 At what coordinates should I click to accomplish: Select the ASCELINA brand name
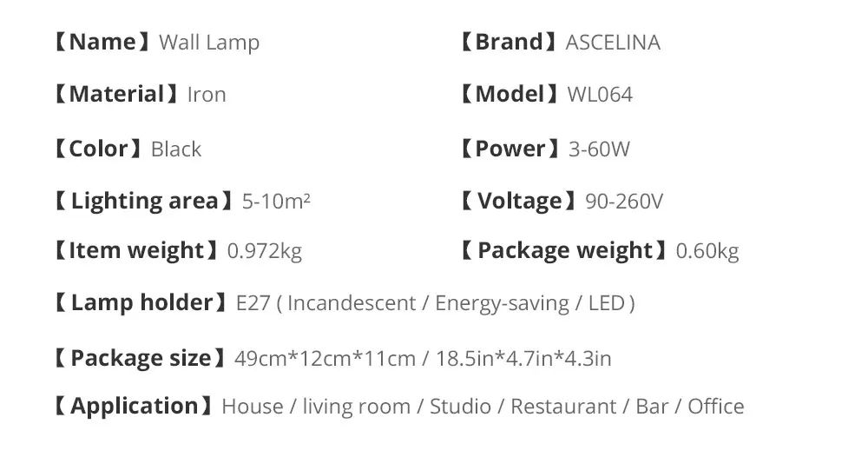613,43
